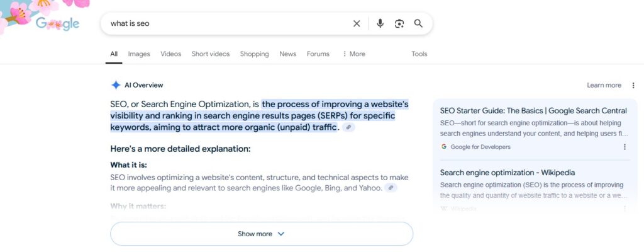Click the Google for Developers favicon
Image resolution: width=644 pixels, height=252 pixels.
click(443, 147)
